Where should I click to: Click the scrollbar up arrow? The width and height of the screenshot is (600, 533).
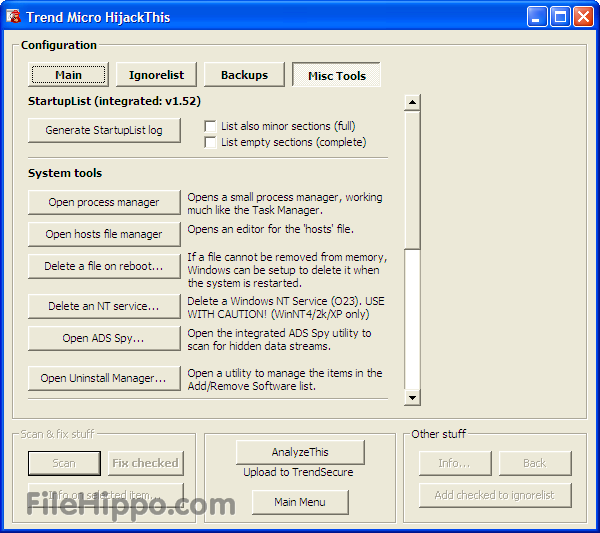click(412, 103)
